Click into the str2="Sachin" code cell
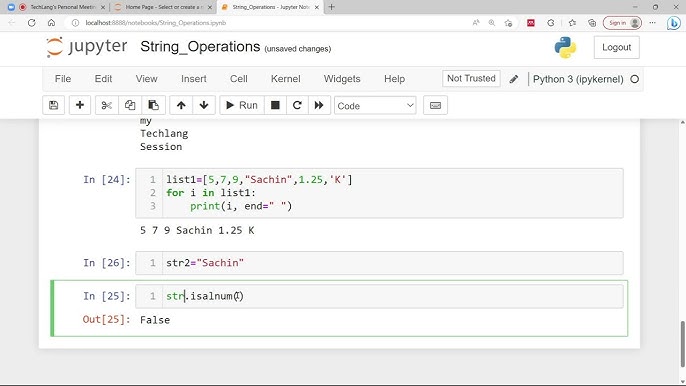The height and width of the screenshot is (386, 686). 392,263
